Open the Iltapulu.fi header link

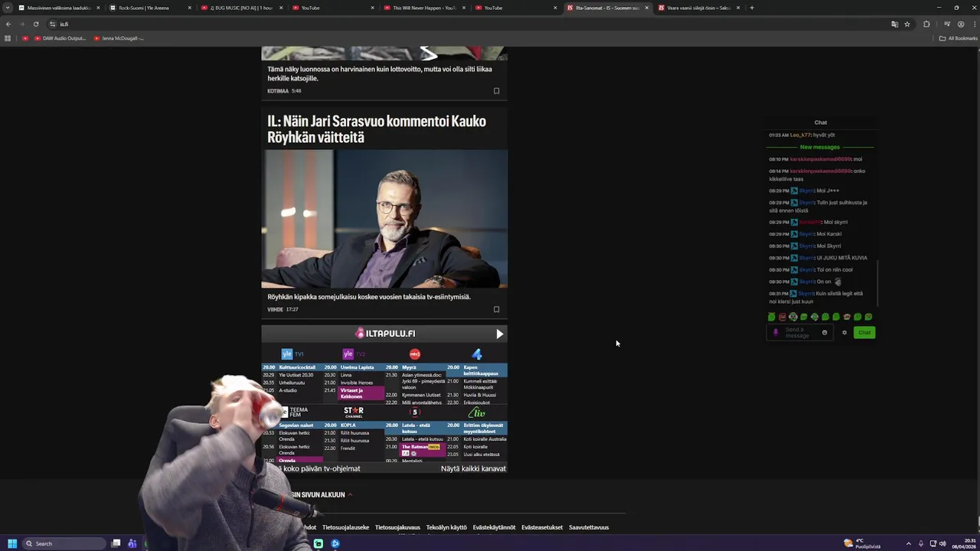click(x=385, y=334)
